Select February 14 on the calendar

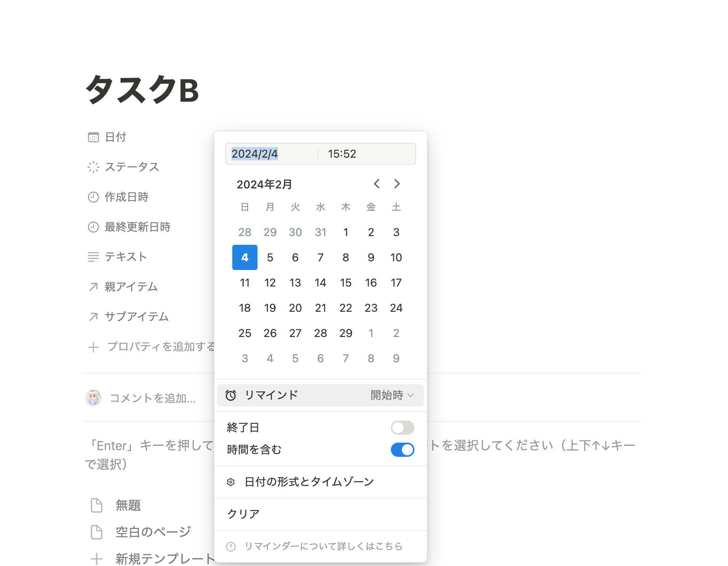321,283
